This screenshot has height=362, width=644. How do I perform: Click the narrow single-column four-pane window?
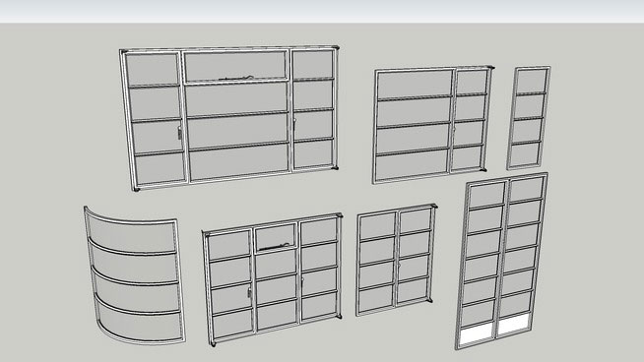[529, 118]
